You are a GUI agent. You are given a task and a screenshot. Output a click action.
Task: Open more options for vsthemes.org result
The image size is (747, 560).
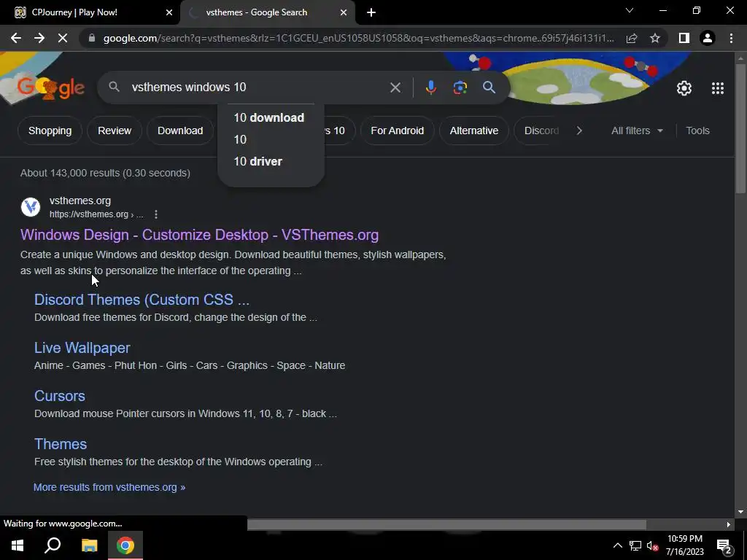(156, 214)
